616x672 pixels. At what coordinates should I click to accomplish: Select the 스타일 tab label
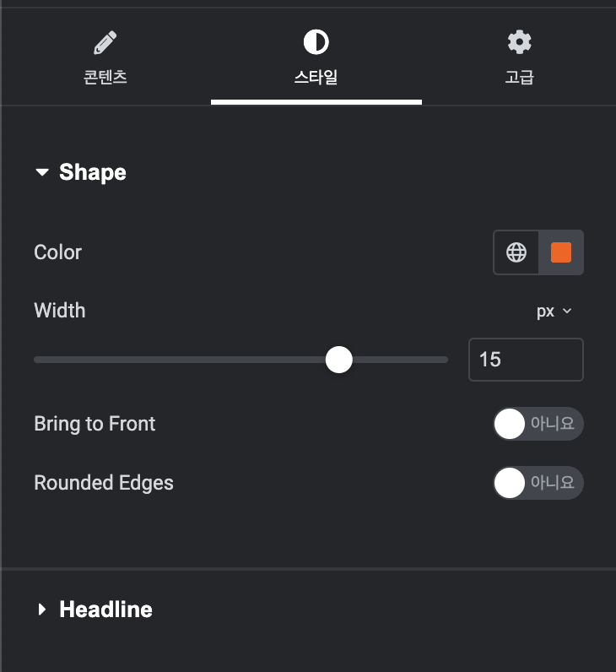(316, 78)
